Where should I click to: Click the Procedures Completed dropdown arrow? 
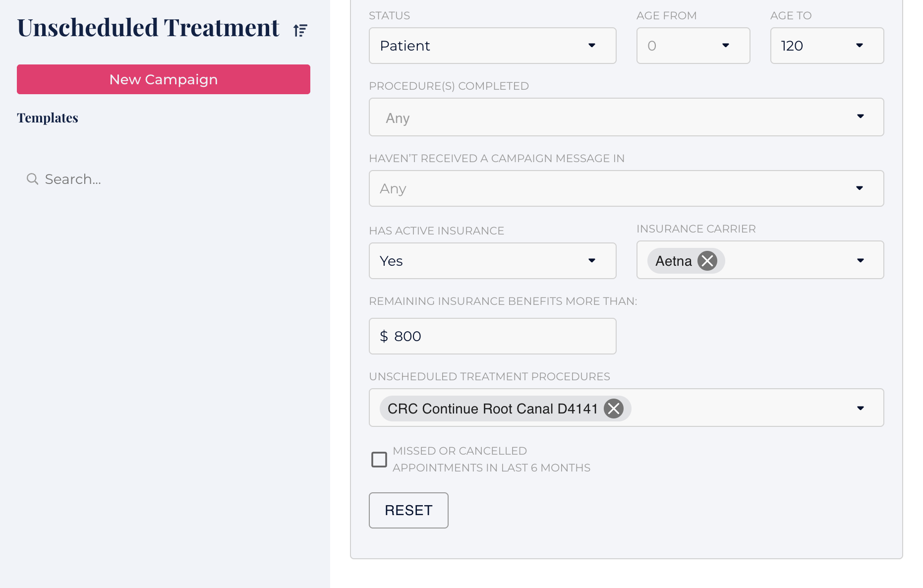(x=860, y=117)
